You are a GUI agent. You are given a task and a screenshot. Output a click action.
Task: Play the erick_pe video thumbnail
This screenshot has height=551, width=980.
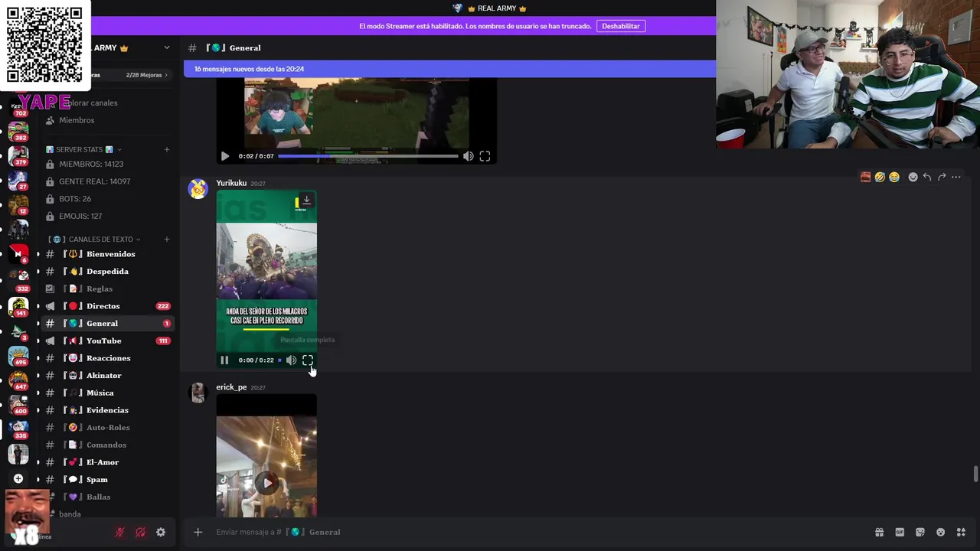[266, 483]
